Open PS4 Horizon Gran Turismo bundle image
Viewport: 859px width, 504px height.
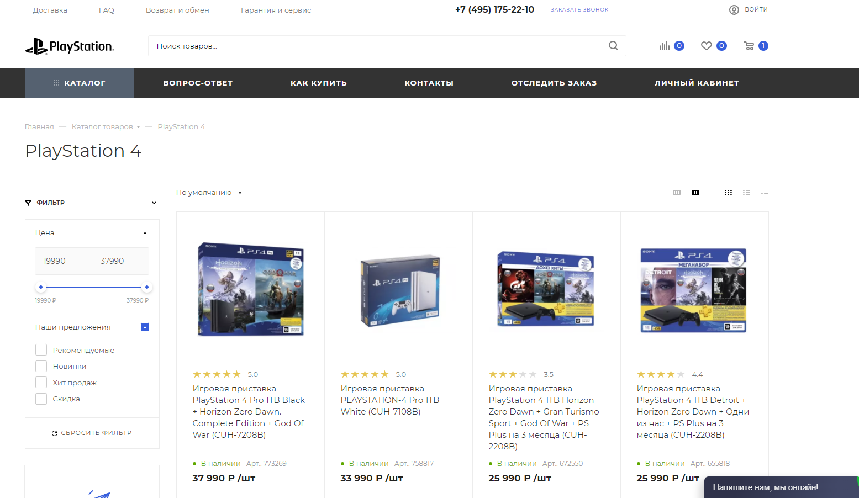pyautogui.click(x=546, y=289)
